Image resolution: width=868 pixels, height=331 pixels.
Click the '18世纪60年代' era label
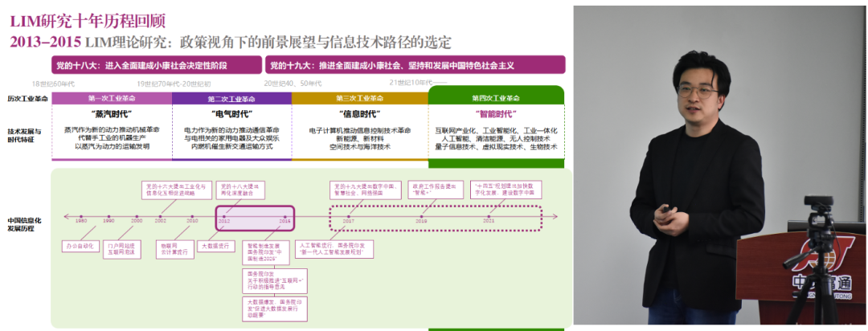pos(53,84)
